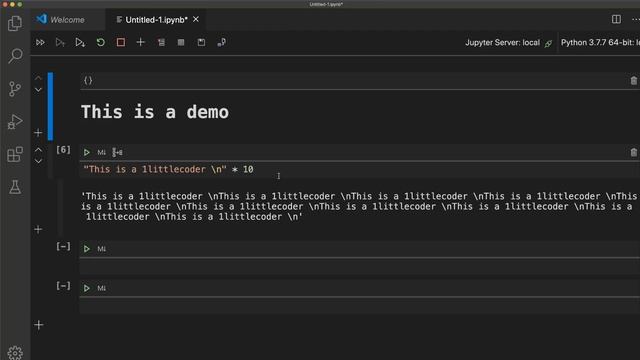Insert a cell below cell 6 output
This screenshot has width=640, height=360.
tap(38, 229)
